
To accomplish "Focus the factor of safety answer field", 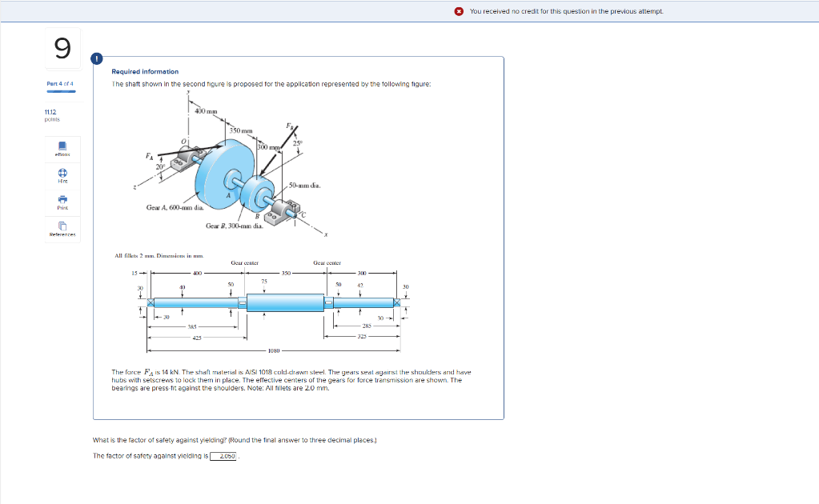I will click(223, 456).
